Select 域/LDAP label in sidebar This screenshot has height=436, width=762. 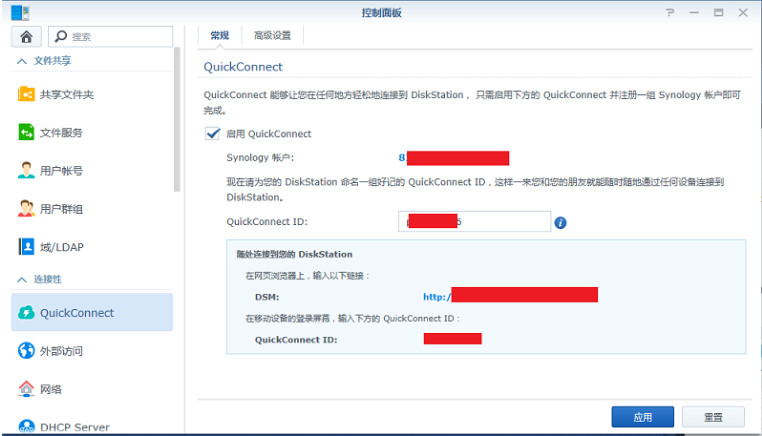[x=62, y=247]
